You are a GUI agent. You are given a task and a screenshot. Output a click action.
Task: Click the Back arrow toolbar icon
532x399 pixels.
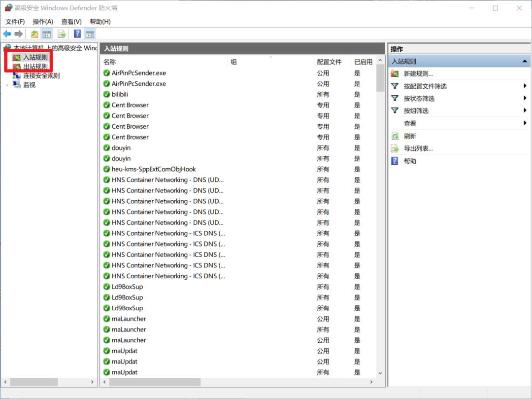click(7, 34)
